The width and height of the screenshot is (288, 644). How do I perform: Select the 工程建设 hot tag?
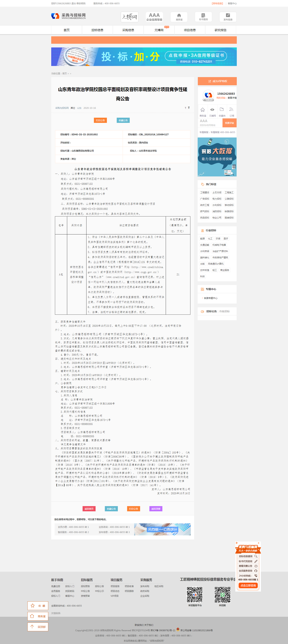point(204,193)
